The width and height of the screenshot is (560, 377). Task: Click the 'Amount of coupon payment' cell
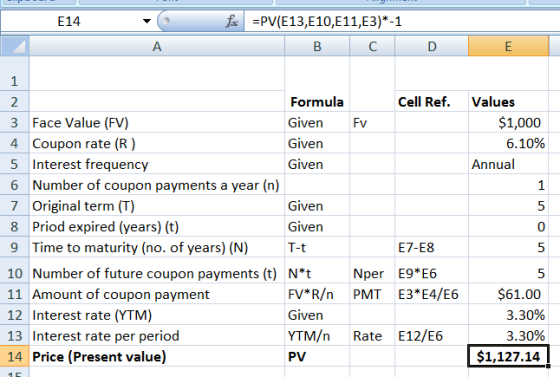[x=157, y=294]
